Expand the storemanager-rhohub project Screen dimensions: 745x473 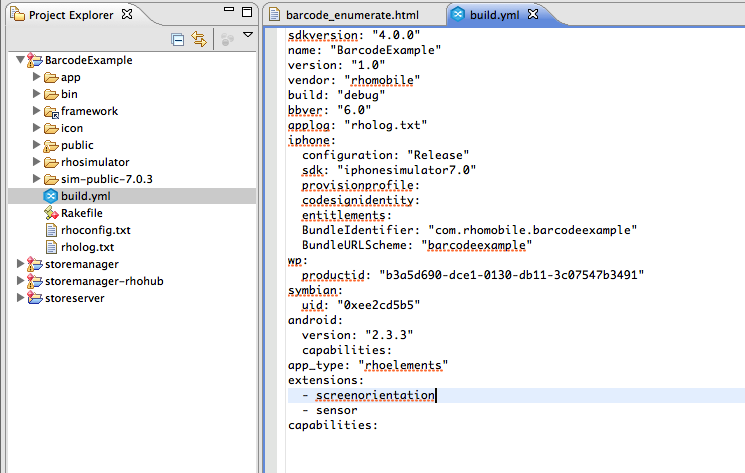point(20,280)
